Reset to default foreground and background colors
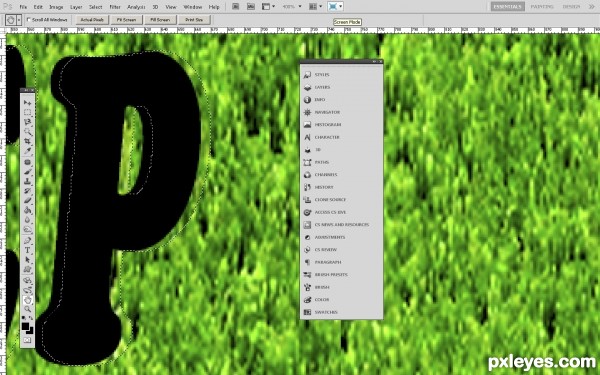The height and width of the screenshot is (375, 600). tap(24, 318)
